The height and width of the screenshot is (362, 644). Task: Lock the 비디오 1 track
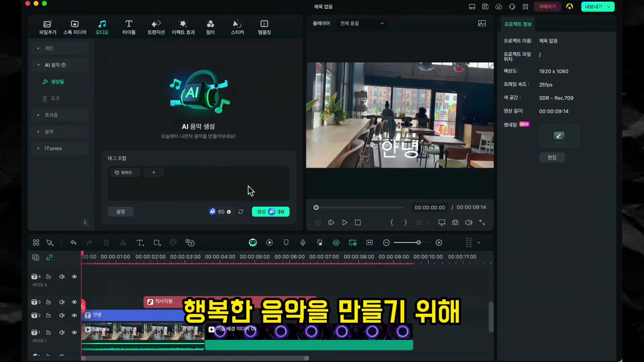click(48, 332)
